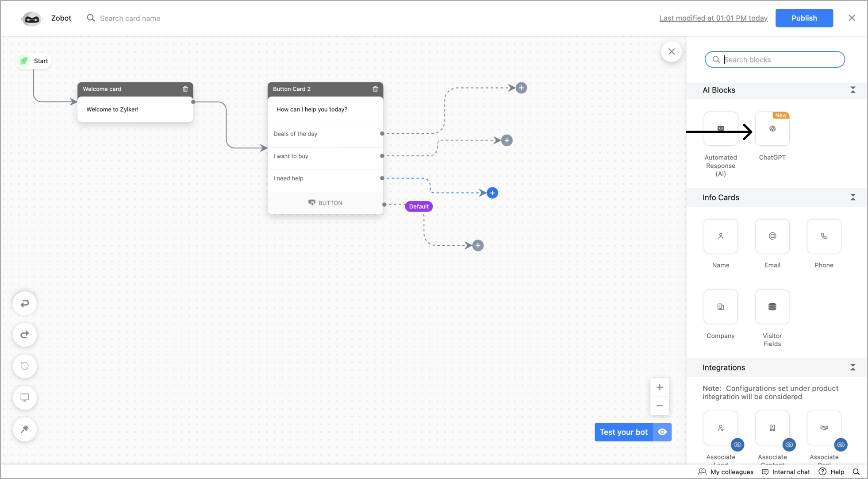The image size is (868, 479).
Task: Collapse the AI Blocks section
Action: [853, 90]
